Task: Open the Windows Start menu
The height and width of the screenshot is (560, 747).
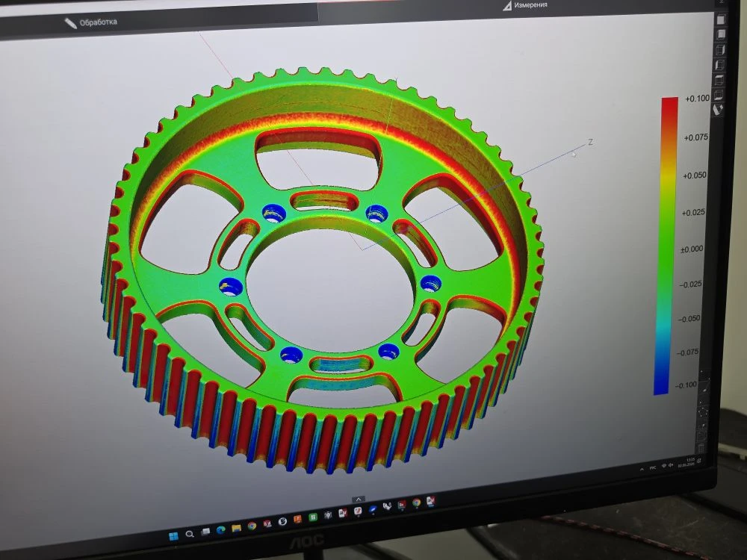Action: click(x=173, y=536)
